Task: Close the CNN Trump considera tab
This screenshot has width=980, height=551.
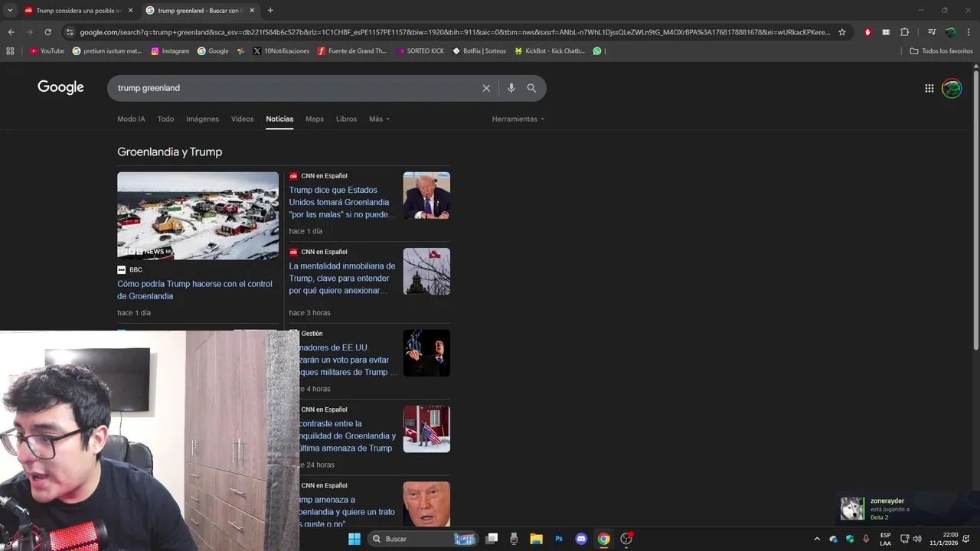Action: click(x=130, y=11)
